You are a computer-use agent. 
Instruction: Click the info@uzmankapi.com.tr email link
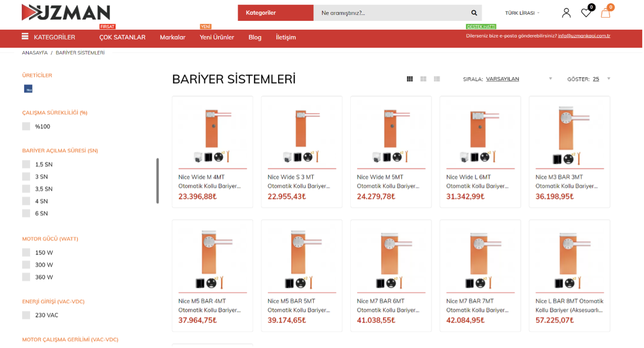point(584,36)
